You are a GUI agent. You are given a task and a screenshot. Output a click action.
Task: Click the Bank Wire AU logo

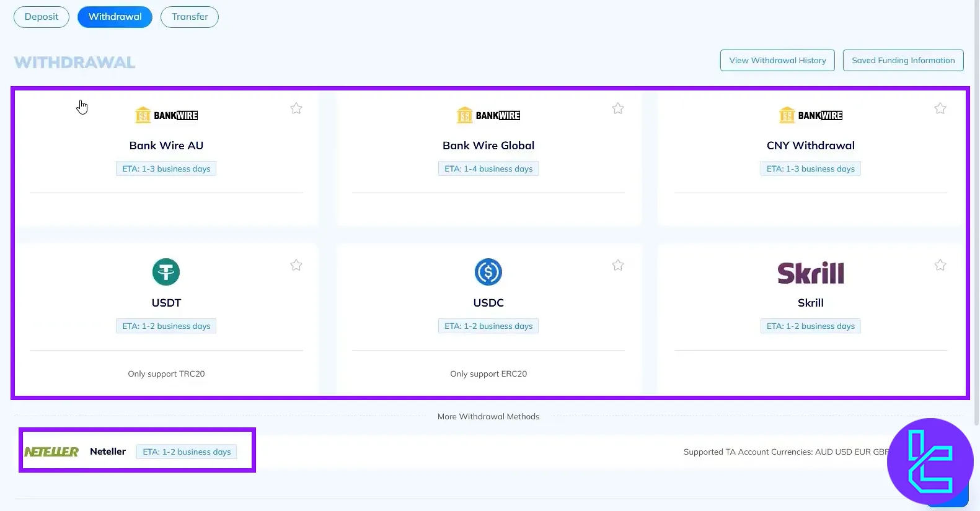click(x=166, y=115)
